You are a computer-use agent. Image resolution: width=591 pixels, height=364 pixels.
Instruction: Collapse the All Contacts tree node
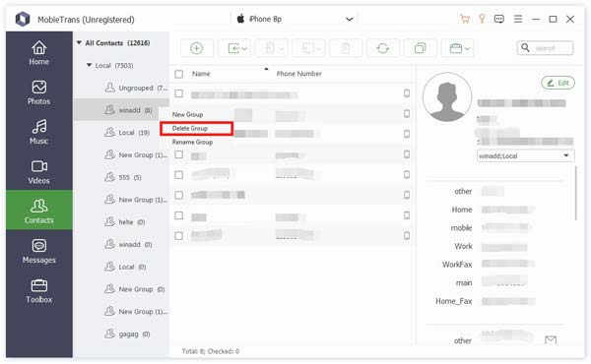(x=79, y=43)
